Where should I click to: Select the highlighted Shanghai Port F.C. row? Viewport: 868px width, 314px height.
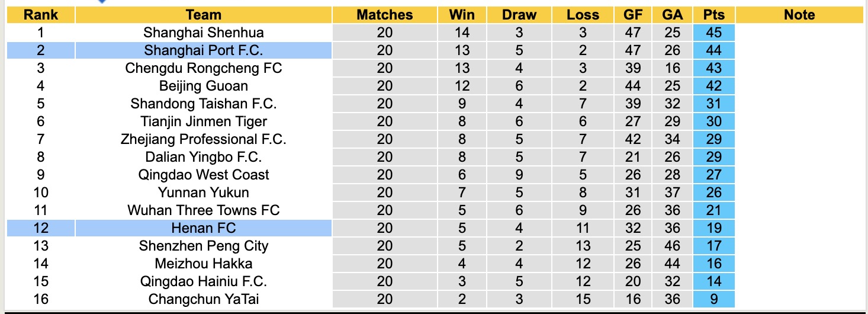pyautogui.click(x=203, y=50)
